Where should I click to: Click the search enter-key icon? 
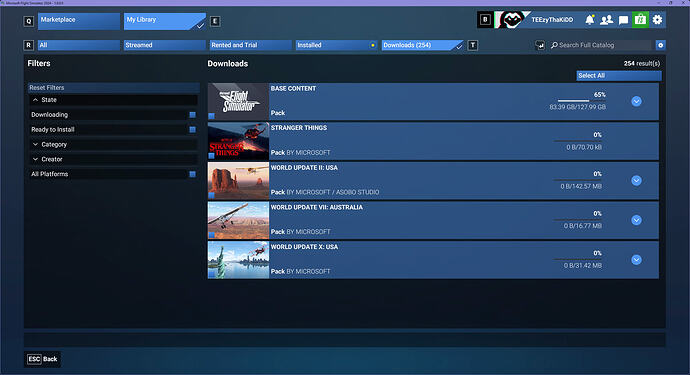pos(540,45)
